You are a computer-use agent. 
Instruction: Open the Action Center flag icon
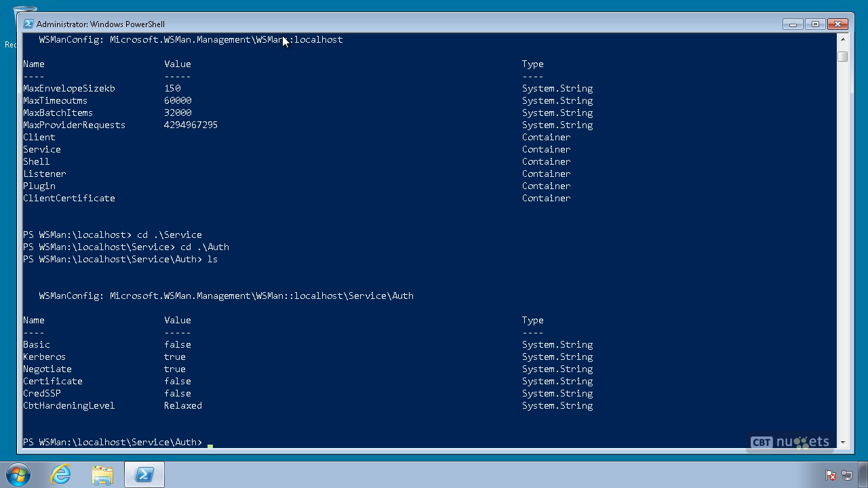pos(830,475)
